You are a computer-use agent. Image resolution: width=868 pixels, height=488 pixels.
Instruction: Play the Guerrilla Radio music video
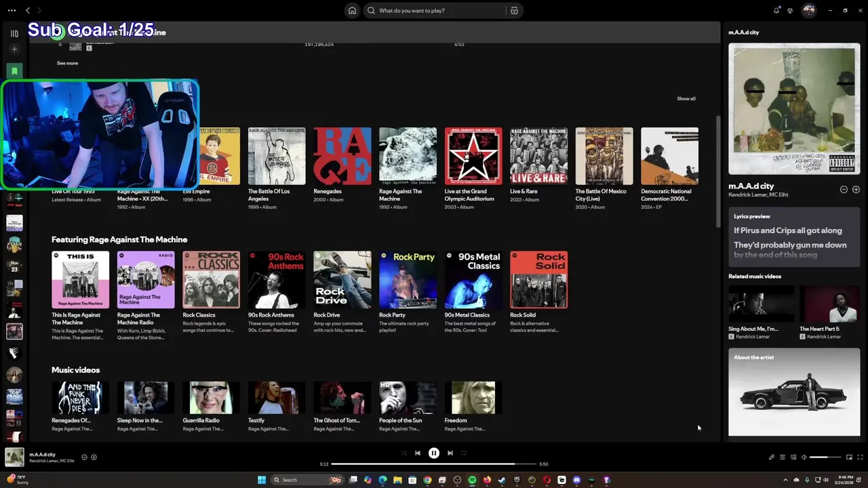point(211,398)
